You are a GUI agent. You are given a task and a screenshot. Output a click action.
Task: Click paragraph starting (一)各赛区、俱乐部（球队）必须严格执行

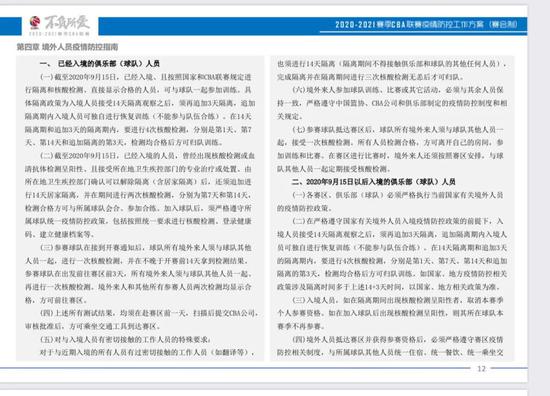coord(390,201)
